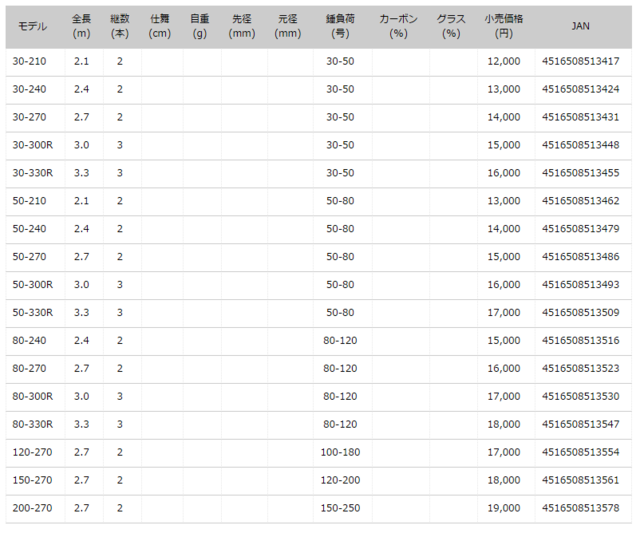
Task: Select the 200-270 model cell
Action: 31,508
